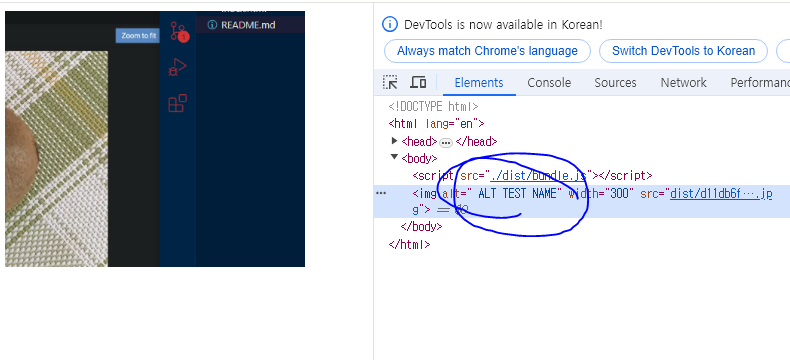This screenshot has width=790, height=360.
Task: Open the Extensions icon in sidebar
Action: [177, 103]
